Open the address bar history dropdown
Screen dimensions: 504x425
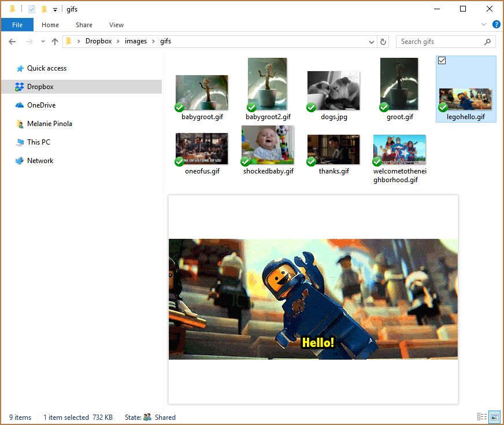[x=371, y=42]
